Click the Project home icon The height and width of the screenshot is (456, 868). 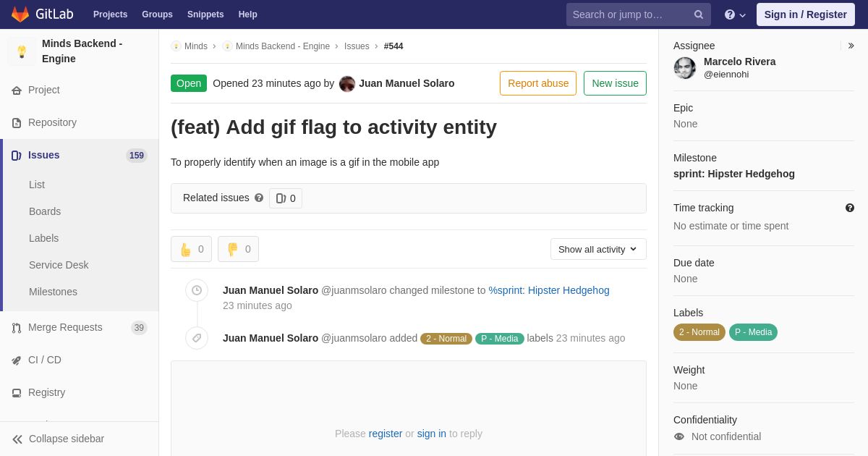tap(17, 90)
